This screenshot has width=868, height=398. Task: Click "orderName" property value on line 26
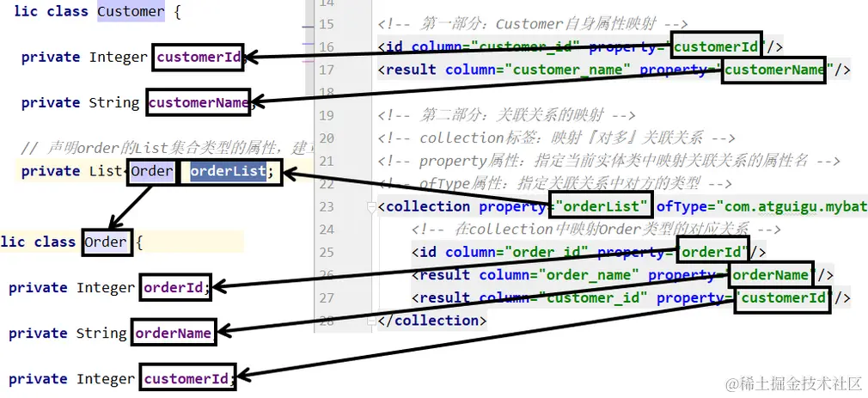[x=773, y=275]
